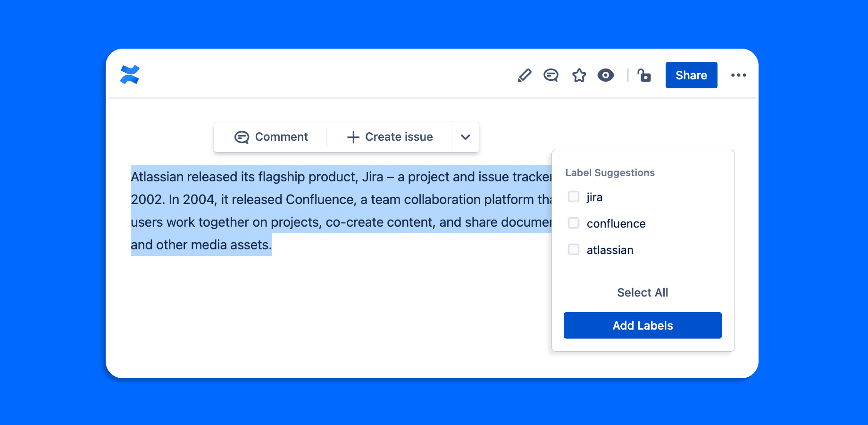Image resolution: width=868 pixels, height=425 pixels.
Task: Click the text line "and other media assets."
Action: point(201,245)
